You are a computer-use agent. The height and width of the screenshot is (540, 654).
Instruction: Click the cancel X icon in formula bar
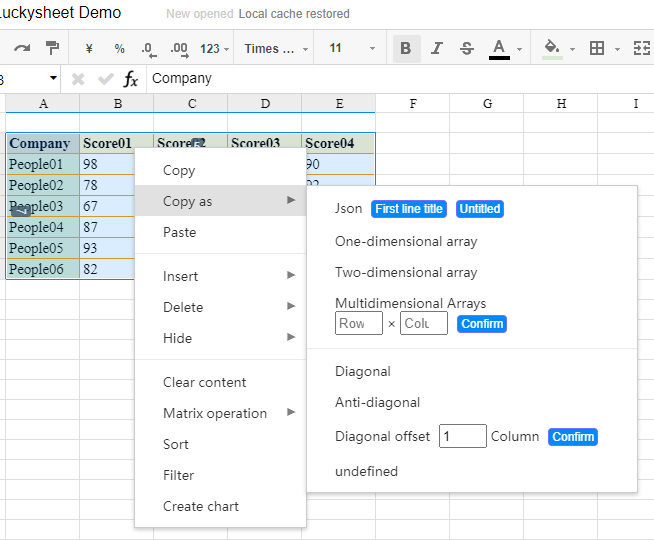click(x=78, y=78)
